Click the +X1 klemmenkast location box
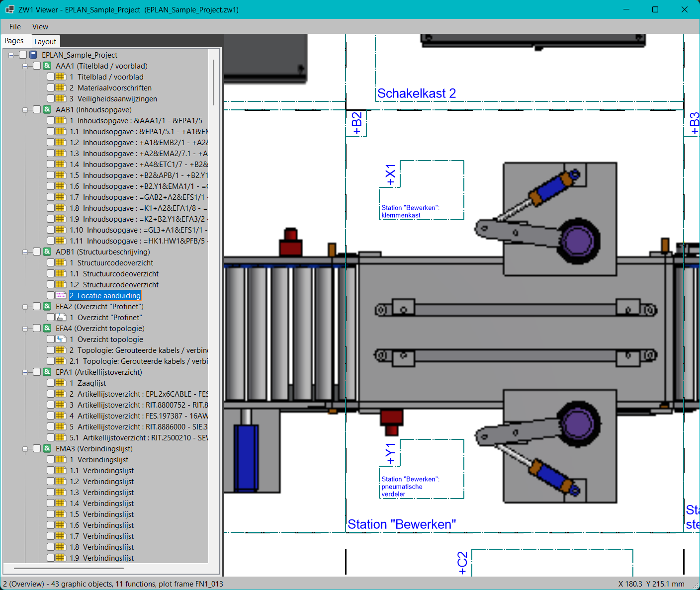Viewport: 700px width, 590px height. [x=422, y=190]
